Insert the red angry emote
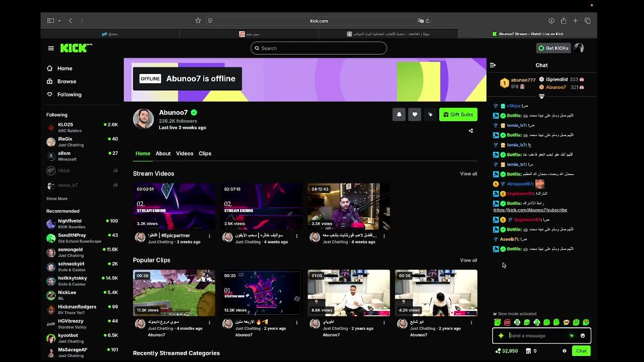This screenshot has height=362, width=644. (507, 322)
